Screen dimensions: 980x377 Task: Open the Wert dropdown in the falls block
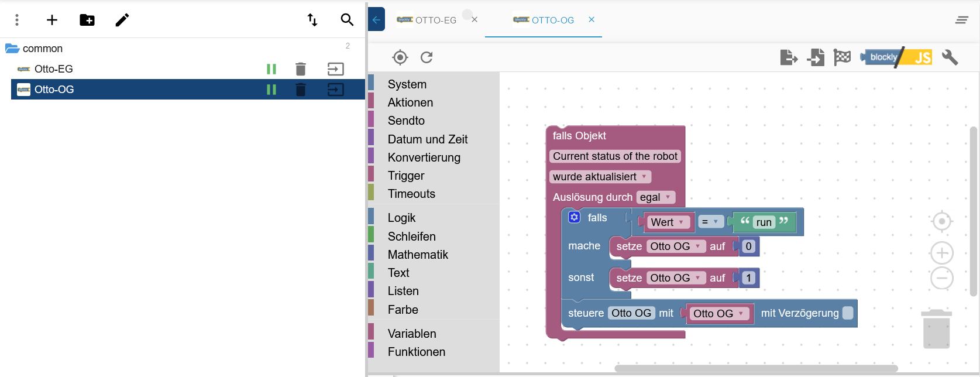(x=668, y=222)
